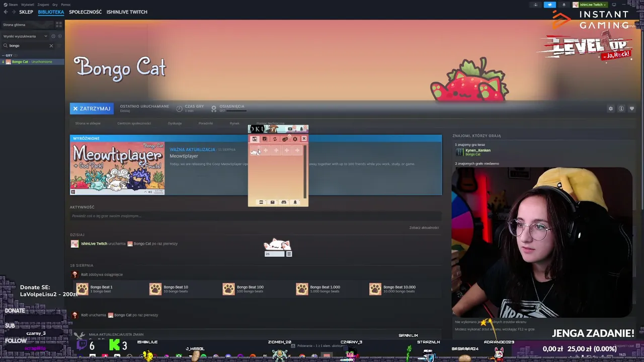
Task: Click Zobacz aktualności link
Action: (x=424, y=228)
